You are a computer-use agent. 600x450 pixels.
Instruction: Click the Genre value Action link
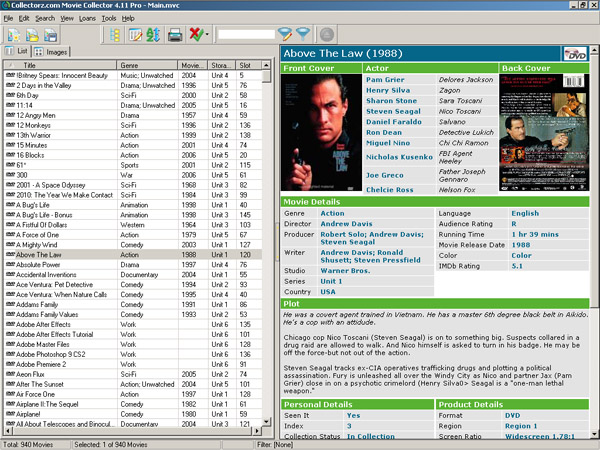[332, 213]
